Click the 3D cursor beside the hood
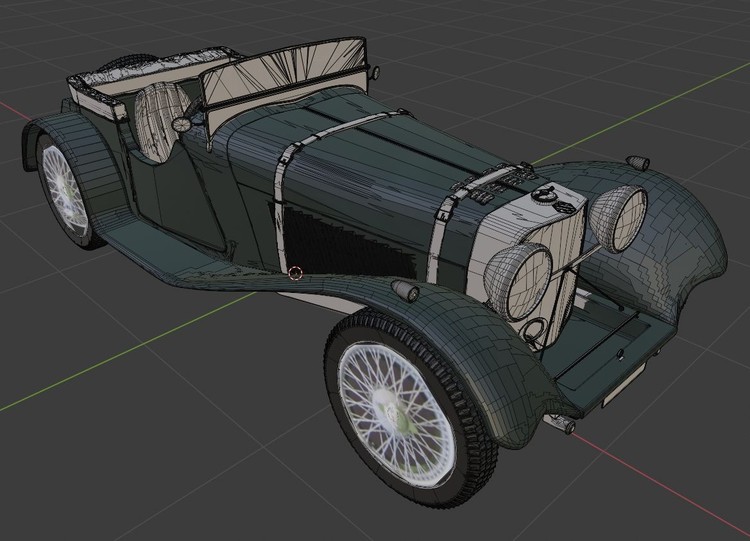Viewport: 750px width, 541px height. tap(295, 272)
